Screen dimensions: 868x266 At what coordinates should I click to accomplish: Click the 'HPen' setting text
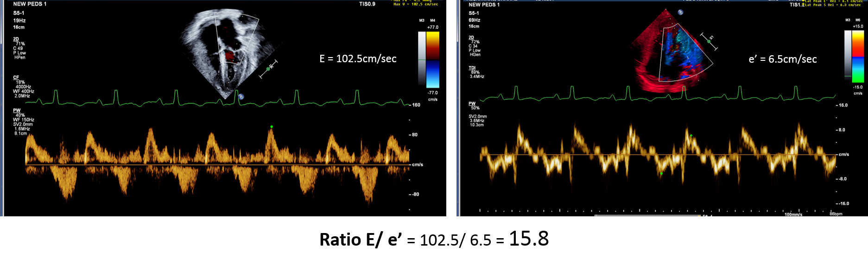pyautogui.click(x=20, y=58)
